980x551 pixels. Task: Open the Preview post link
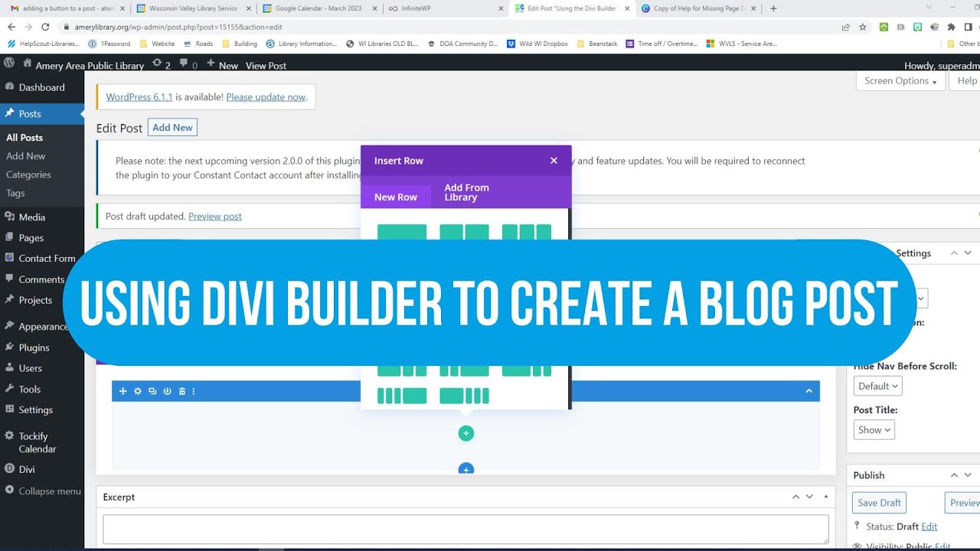coord(215,217)
